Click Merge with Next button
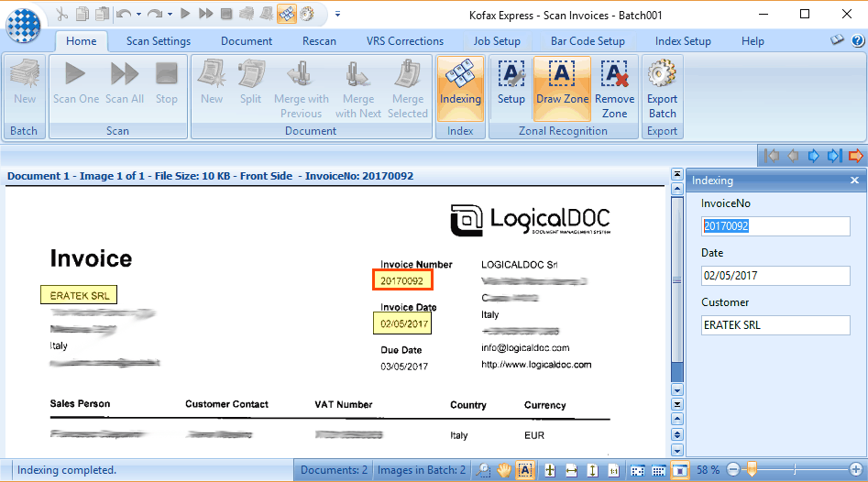This screenshot has width=868, height=482. (x=358, y=89)
